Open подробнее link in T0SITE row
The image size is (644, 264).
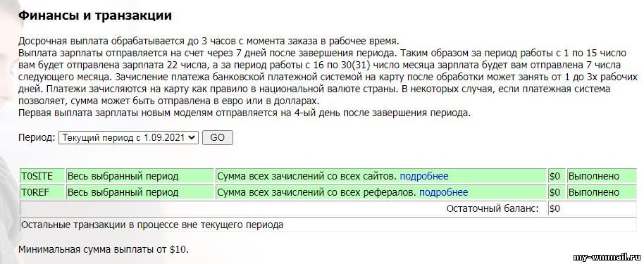pyautogui.click(x=424, y=176)
